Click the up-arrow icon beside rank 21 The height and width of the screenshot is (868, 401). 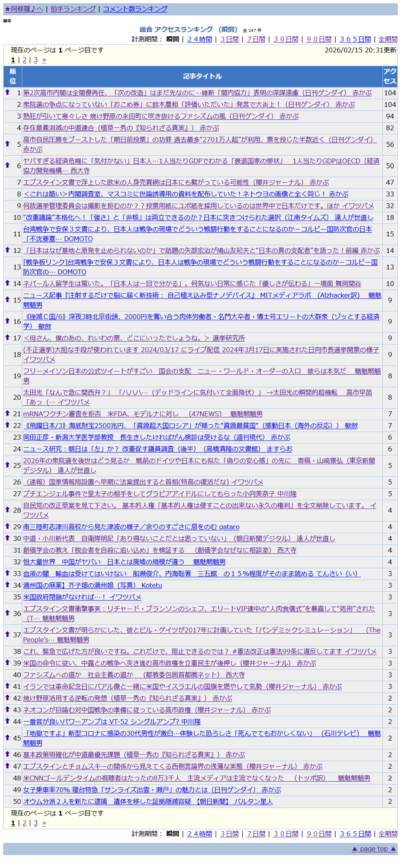coord(7,413)
